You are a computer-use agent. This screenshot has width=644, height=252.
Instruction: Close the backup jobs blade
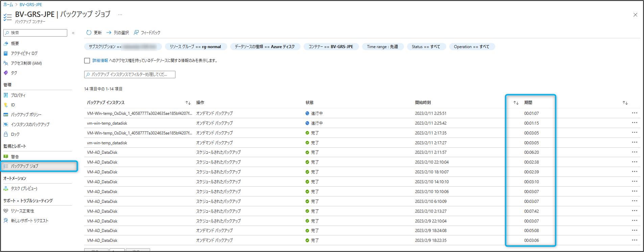[x=635, y=15]
